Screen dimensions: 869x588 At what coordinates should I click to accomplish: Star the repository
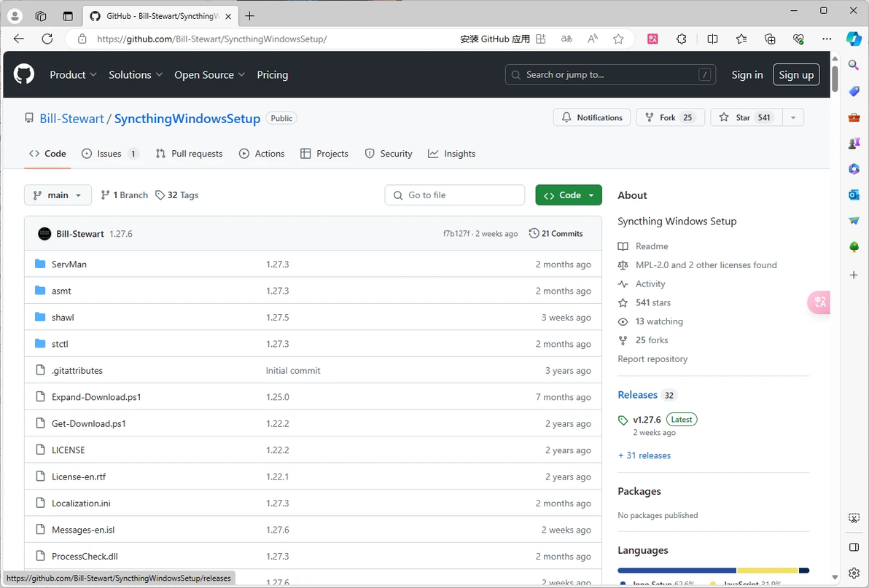pyautogui.click(x=747, y=117)
